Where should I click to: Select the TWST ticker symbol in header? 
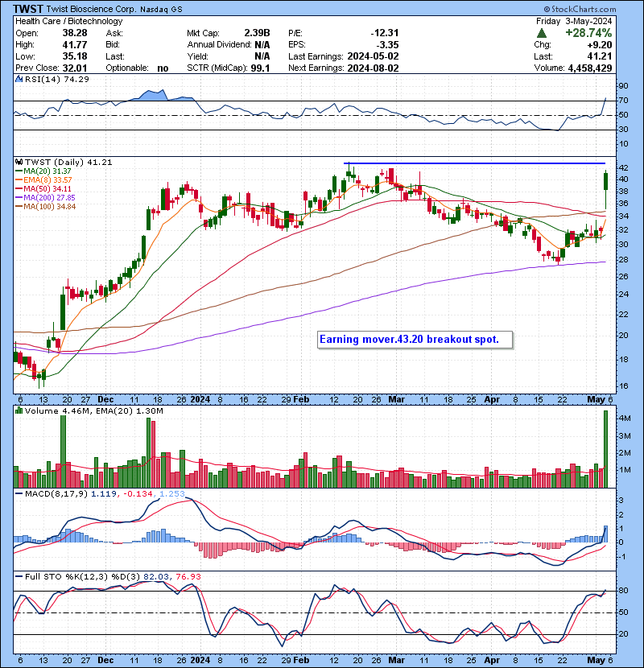point(28,9)
